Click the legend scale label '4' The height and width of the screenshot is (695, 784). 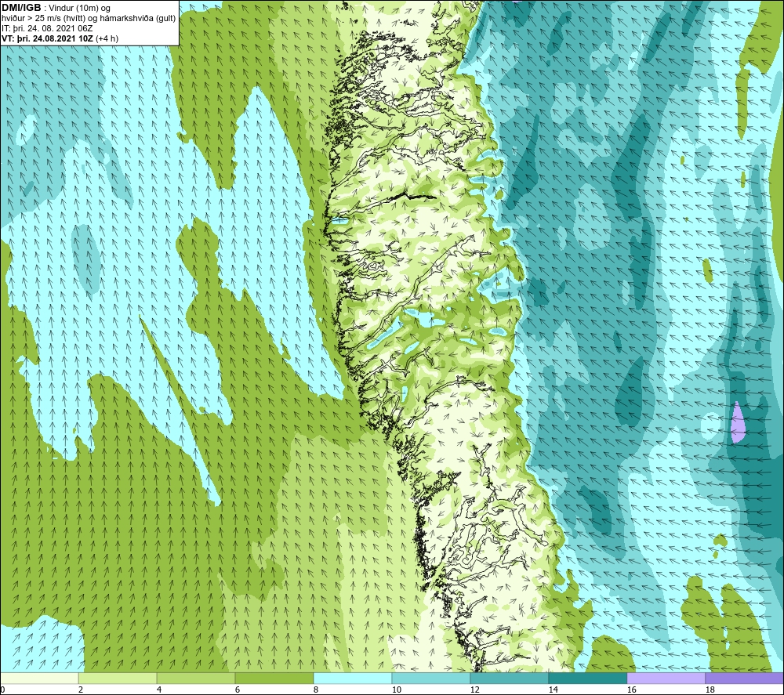click(x=158, y=690)
